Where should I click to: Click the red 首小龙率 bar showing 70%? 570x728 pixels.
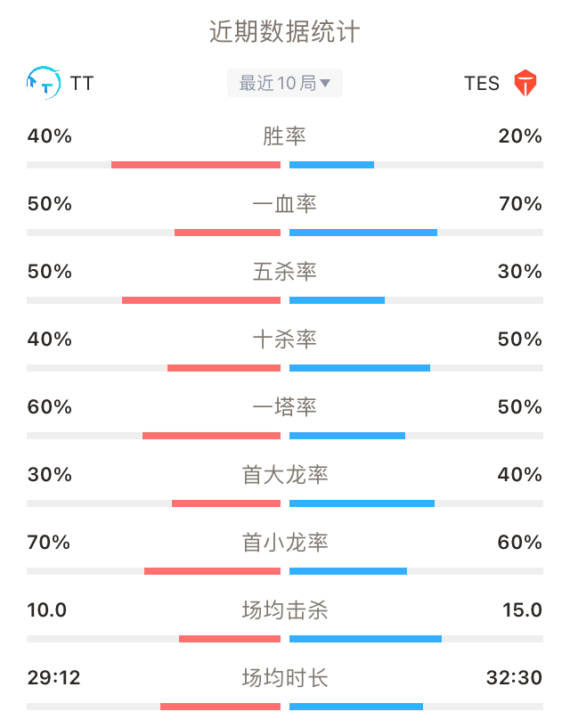(212, 571)
